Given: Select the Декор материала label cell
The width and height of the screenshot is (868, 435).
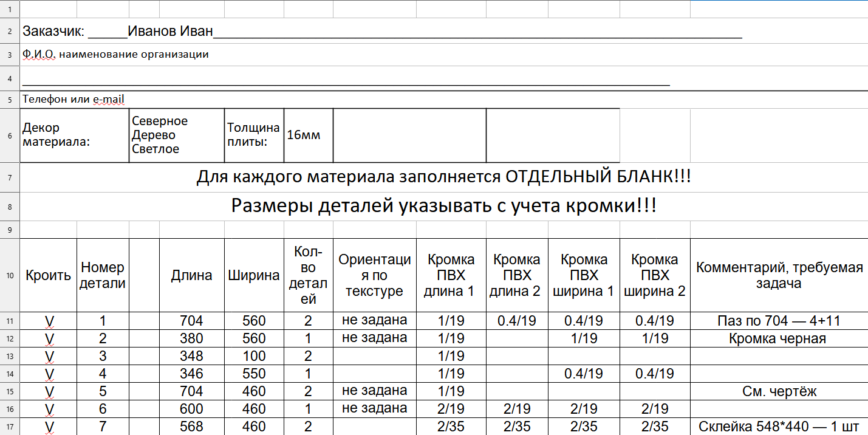Looking at the screenshot, I should pyautogui.click(x=73, y=135).
